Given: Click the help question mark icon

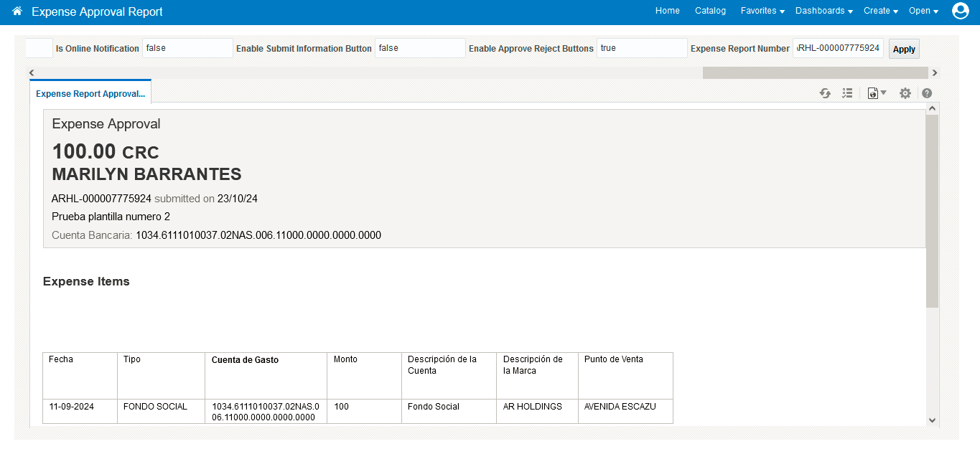Looking at the screenshot, I should [x=927, y=93].
